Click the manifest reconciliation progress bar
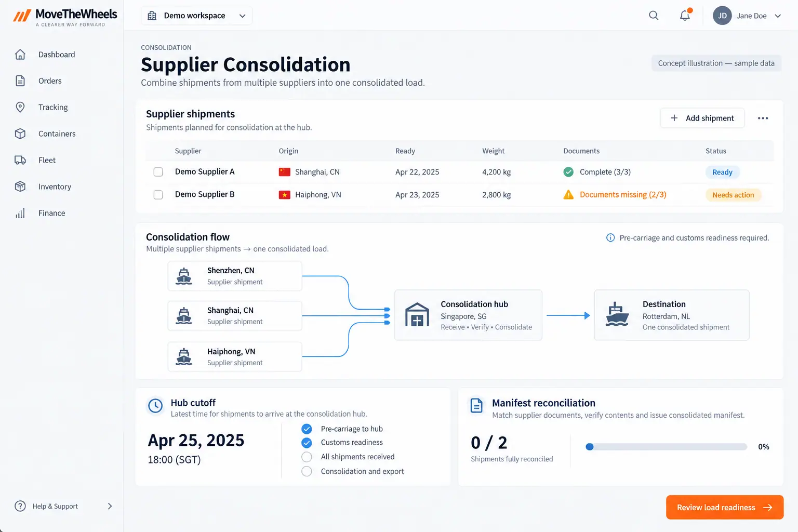Image resolution: width=798 pixels, height=532 pixels. click(x=667, y=447)
